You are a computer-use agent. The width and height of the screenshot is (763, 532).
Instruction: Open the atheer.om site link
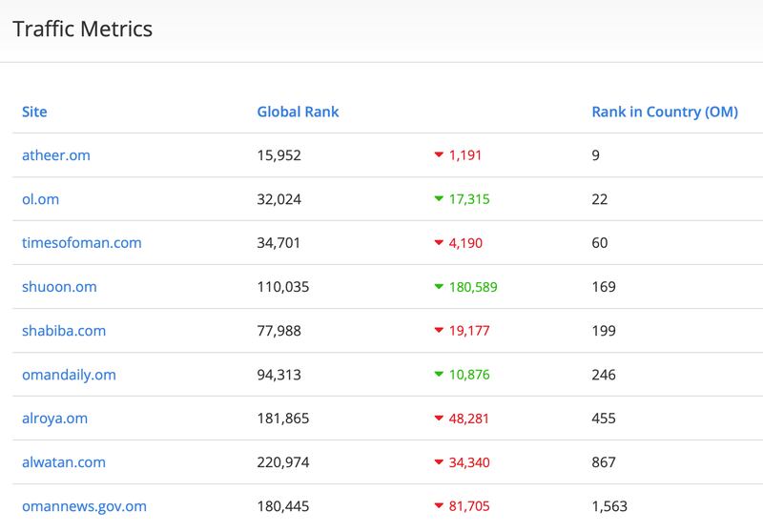pos(55,155)
